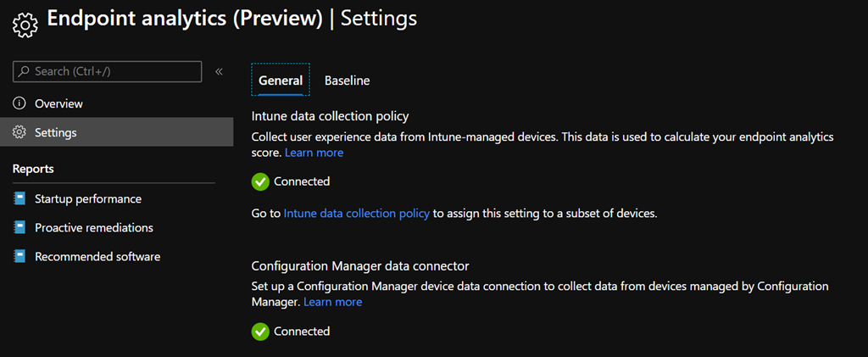Open Learn more link for Configuration Manager
Screen dimensions: 868x357
pos(332,302)
